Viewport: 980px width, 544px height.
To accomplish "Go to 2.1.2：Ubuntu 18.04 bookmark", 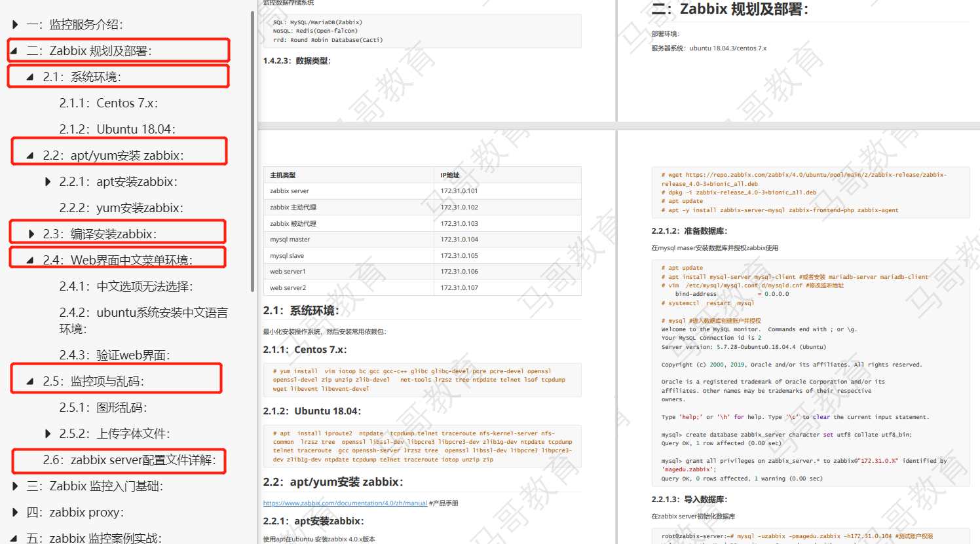I will tap(117, 130).
